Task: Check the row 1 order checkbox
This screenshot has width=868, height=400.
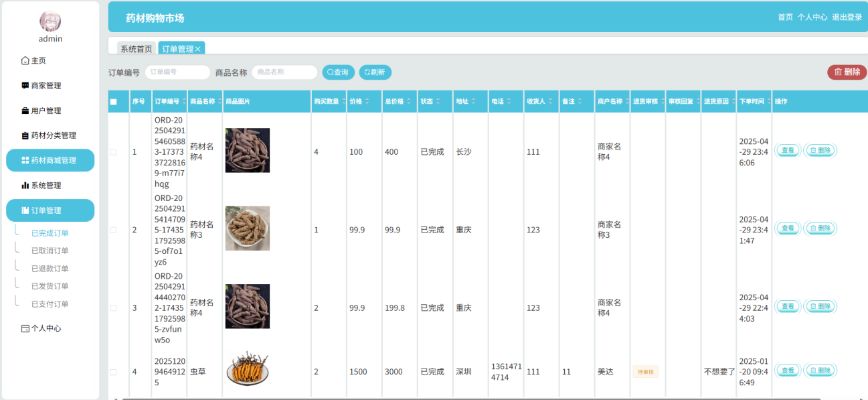Action: pyautogui.click(x=113, y=152)
